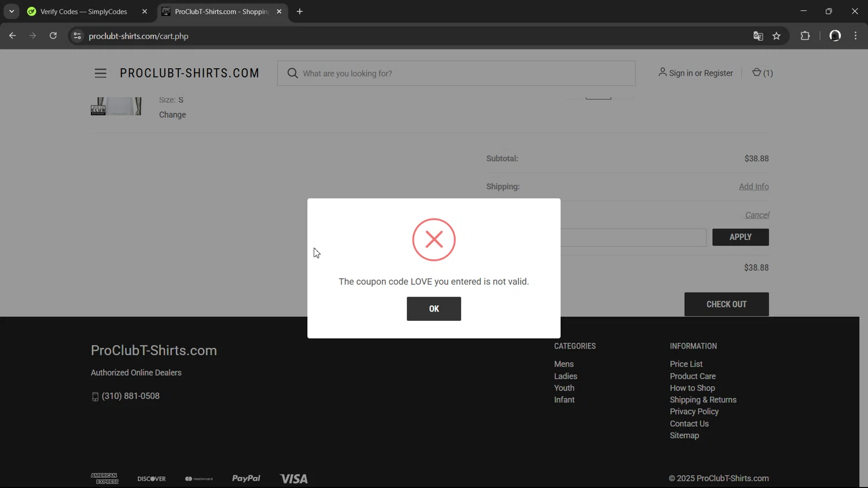Screen dimensions: 868x488
Task: View site information icon in address bar
Action: (x=77, y=36)
